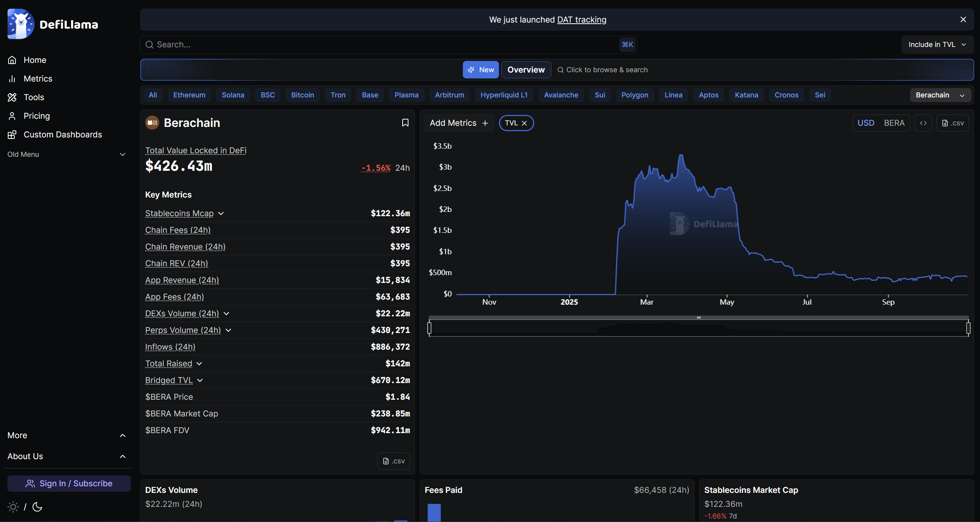Switch chart denomination to BERA
Image resolution: width=980 pixels, height=522 pixels.
(x=894, y=123)
